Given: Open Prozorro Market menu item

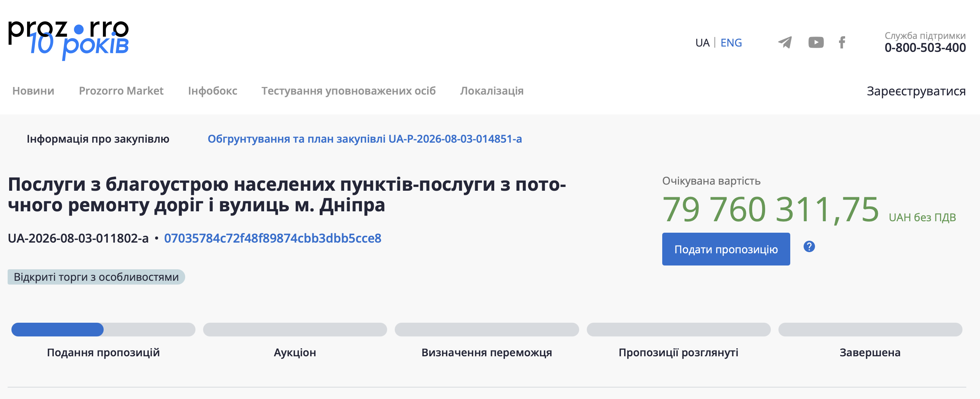Looking at the screenshot, I should click(121, 91).
